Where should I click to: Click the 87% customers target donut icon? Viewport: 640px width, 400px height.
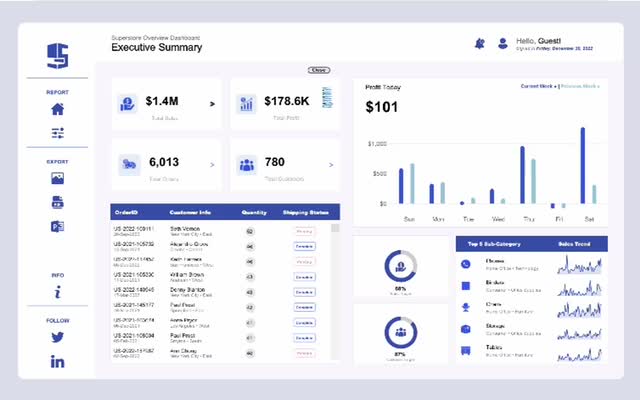point(400,332)
